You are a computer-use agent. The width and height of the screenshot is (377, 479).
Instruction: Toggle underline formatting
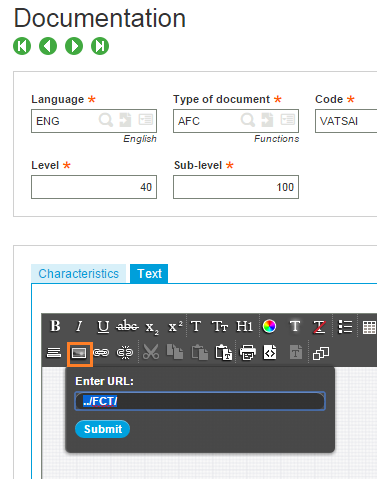tap(103, 327)
